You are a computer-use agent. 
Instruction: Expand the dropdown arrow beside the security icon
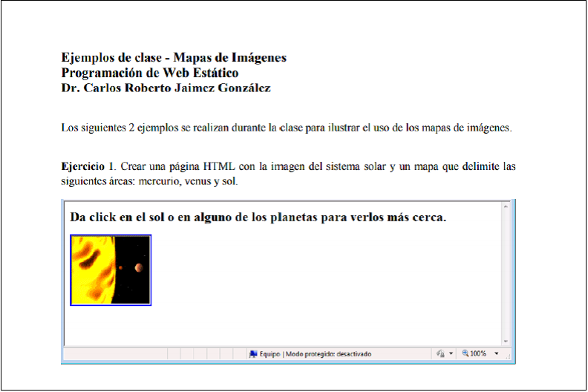[x=451, y=354]
